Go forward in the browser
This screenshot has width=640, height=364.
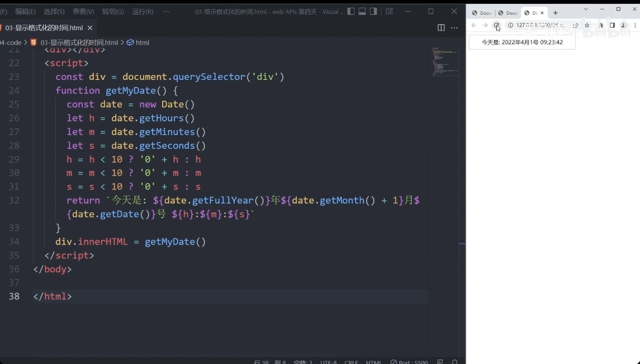pyautogui.click(x=485, y=25)
